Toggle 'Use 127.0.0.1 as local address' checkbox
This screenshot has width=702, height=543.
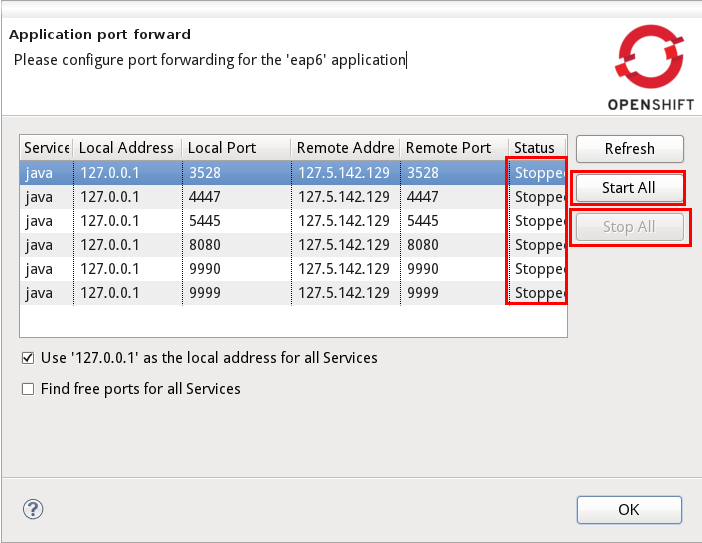tap(28, 358)
